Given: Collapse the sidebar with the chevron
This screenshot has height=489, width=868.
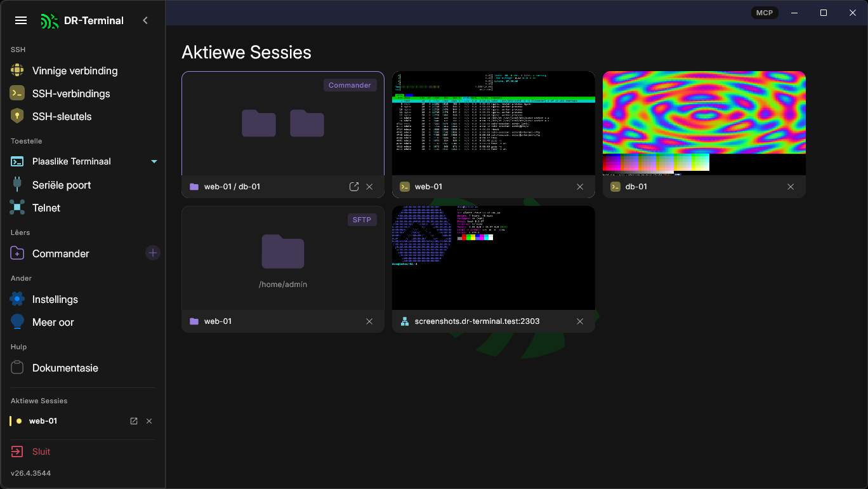Looking at the screenshot, I should point(145,20).
